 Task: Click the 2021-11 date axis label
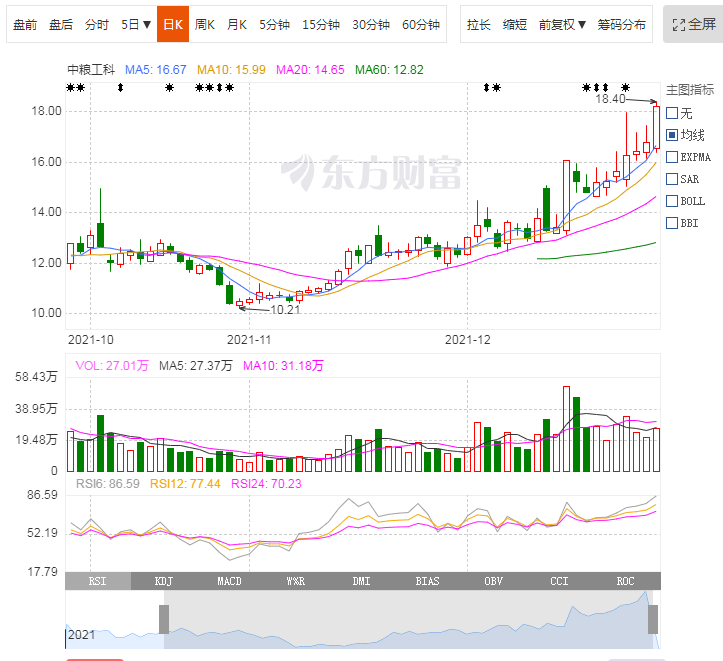[x=249, y=340]
